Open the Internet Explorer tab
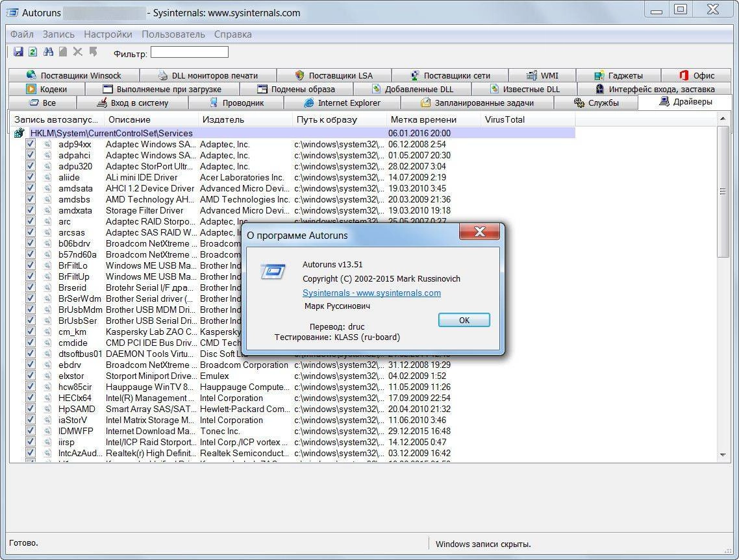The image size is (739, 560). tap(342, 103)
